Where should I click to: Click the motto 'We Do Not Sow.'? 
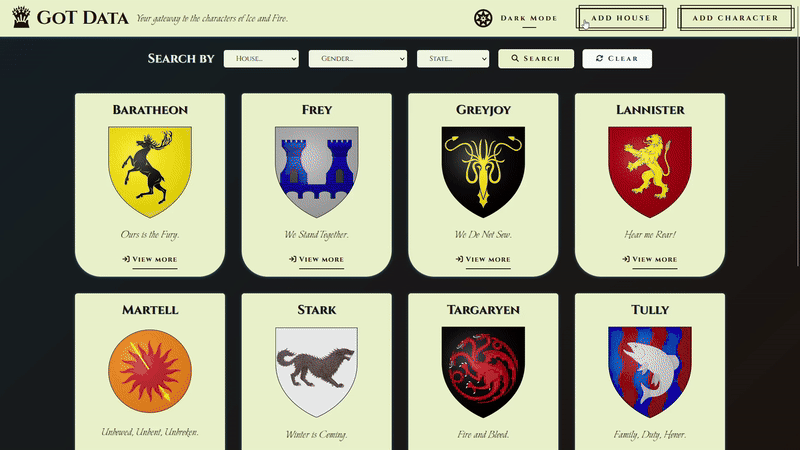click(483, 235)
